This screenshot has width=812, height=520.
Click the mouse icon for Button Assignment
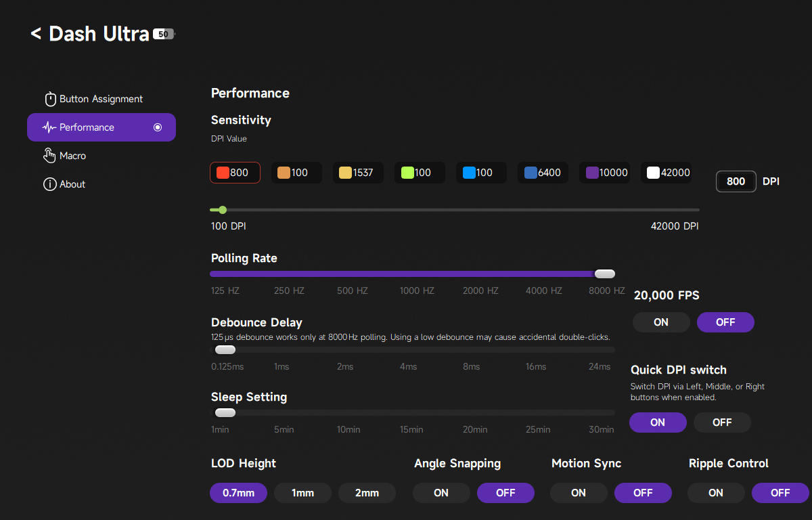50,100
